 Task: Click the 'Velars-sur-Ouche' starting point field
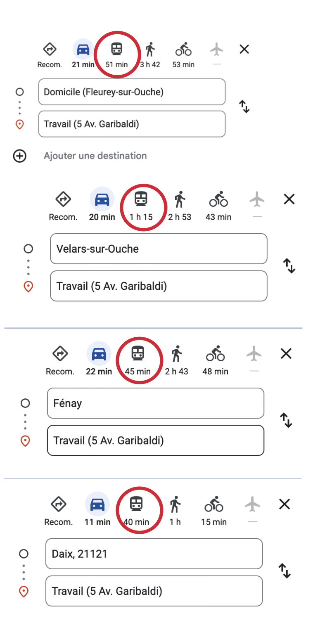tap(159, 249)
